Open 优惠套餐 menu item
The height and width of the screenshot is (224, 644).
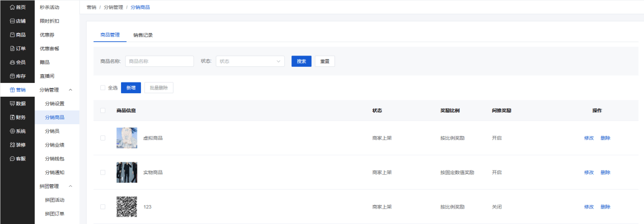[50, 48]
